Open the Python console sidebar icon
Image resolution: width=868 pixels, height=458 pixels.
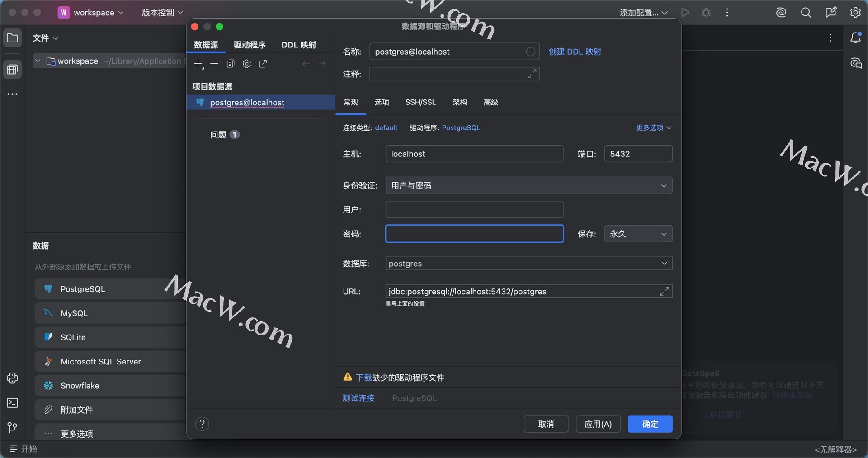pyautogui.click(x=12, y=378)
